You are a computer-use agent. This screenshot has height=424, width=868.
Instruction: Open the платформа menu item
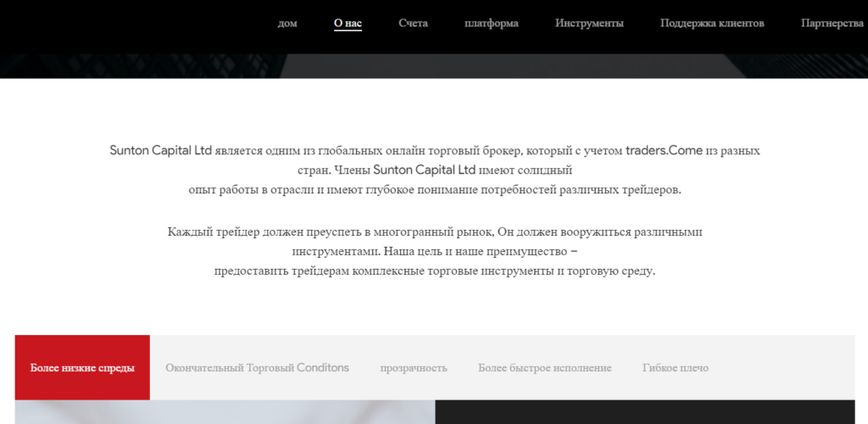pyautogui.click(x=492, y=23)
